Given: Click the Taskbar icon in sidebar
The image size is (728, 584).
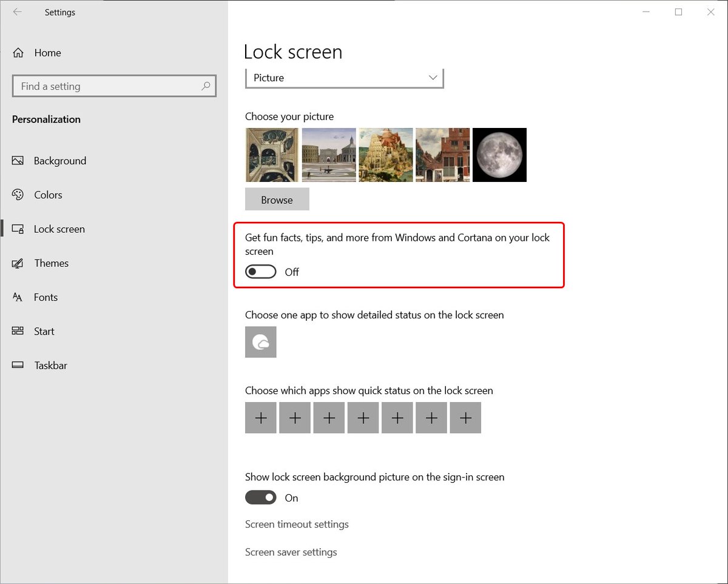Looking at the screenshot, I should click(x=18, y=365).
